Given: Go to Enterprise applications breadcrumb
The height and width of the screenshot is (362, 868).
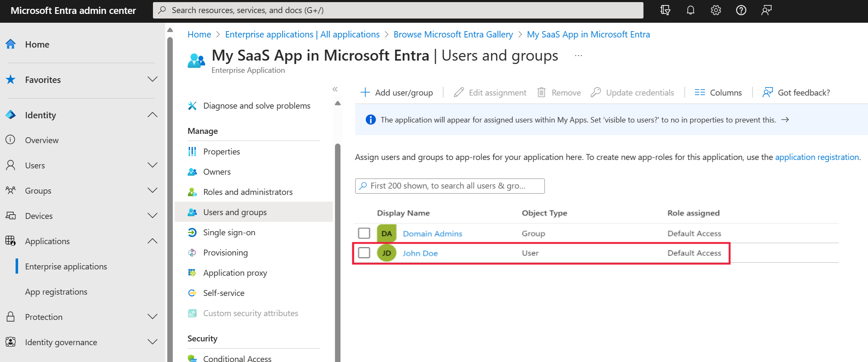Looking at the screenshot, I should click(x=303, y=35).
